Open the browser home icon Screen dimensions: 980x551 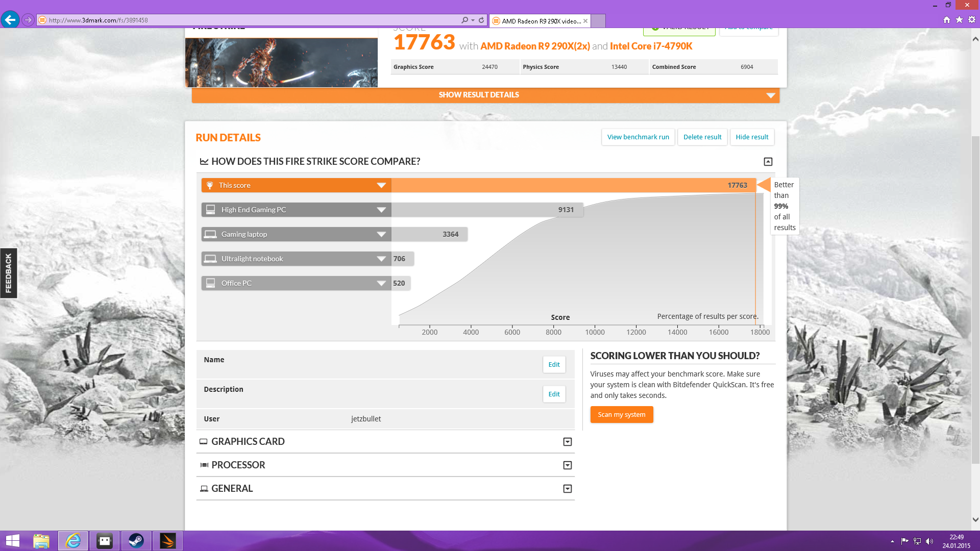pyautogui.click(x=947, y=20)
